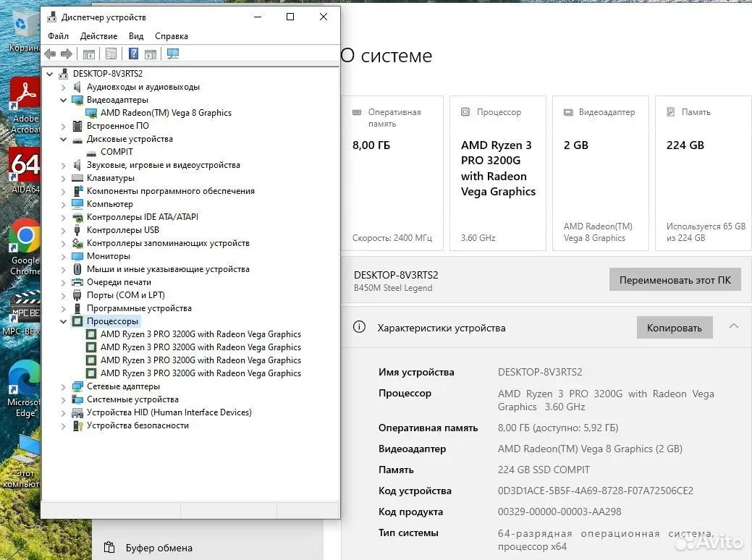
Task: Select AMD Radeon(TM) Vega 8 Graphics device
Action: coord(166,113)
